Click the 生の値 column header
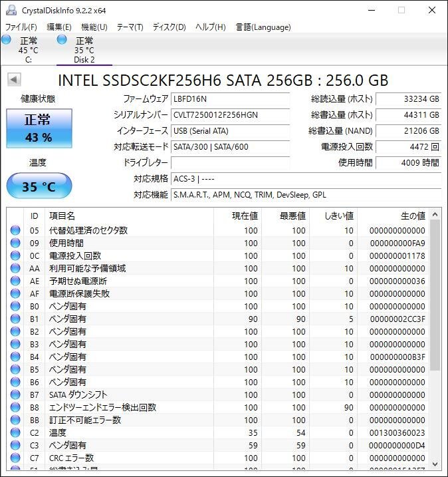Image resolution: width=448 pixels, height=477 pixels. (393, 216)
